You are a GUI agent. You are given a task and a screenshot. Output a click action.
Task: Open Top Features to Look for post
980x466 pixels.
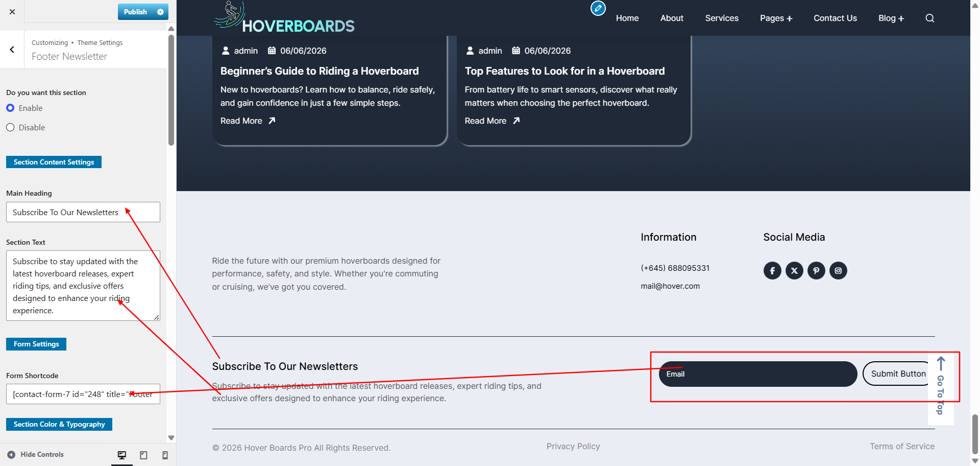pos(565,71)
